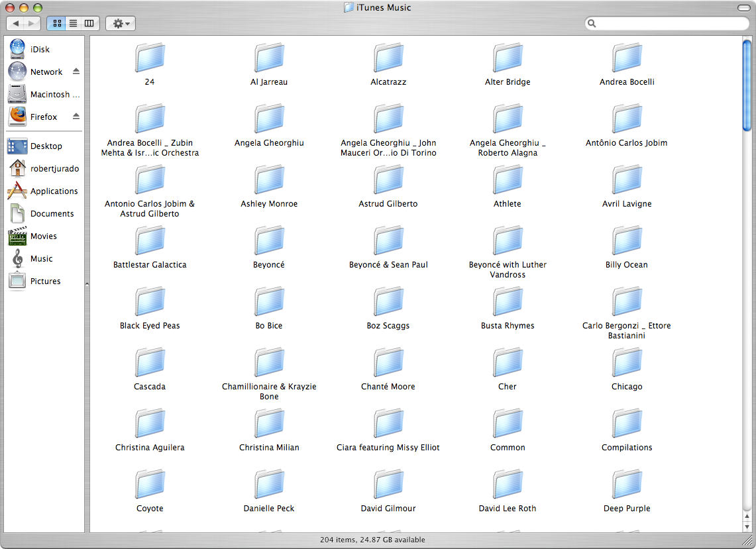The width and height of the screenshot is (756, 549).
Task: Go forward with the right arrow button
Action: [32, 23]
